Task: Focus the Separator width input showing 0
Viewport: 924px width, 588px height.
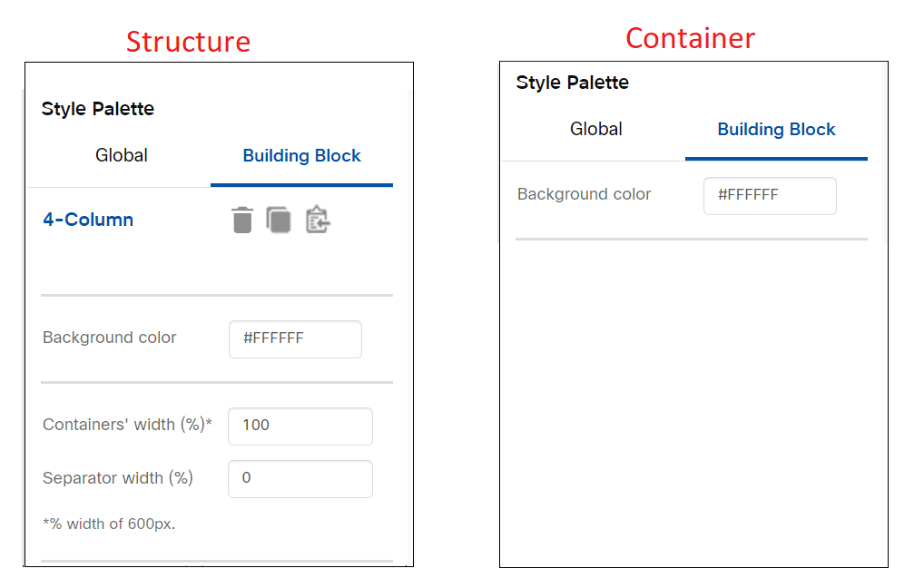Action: tap(300, 478)
